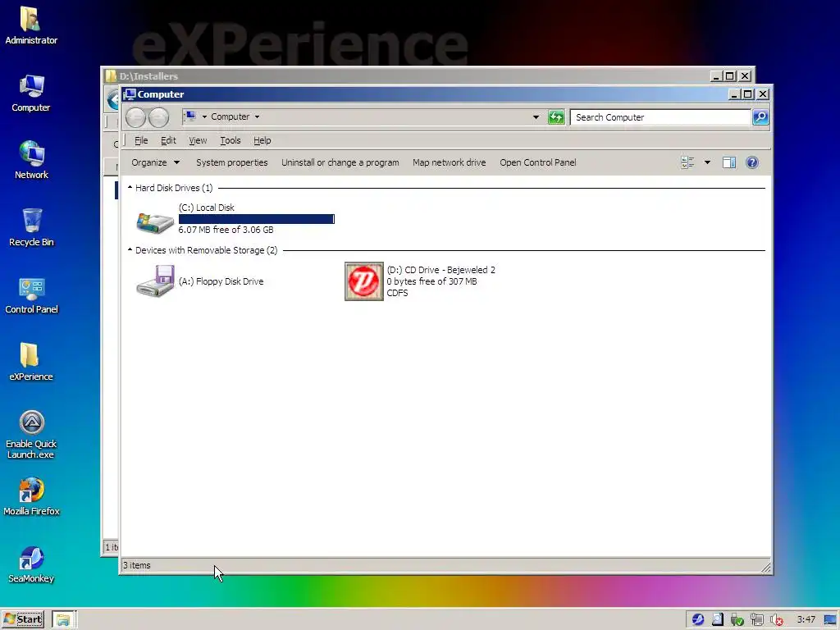
Task: Select the (A:) Floppy Disk Drive icon
Action: click(x=155, y=281)
